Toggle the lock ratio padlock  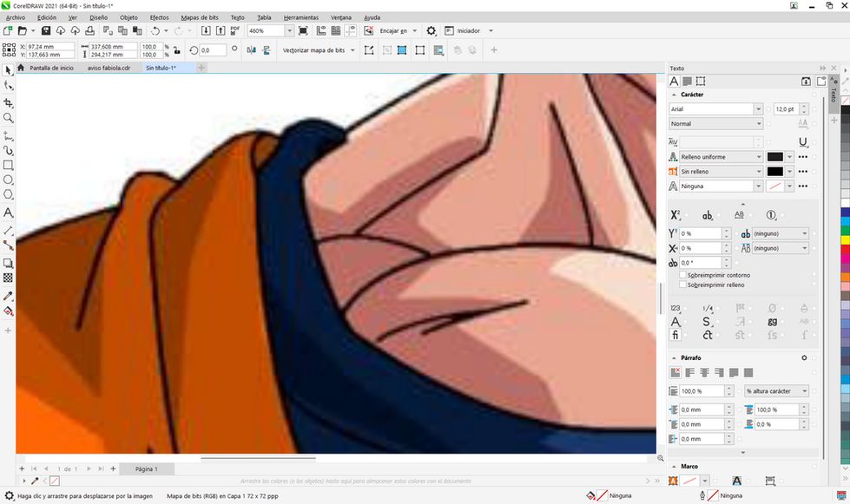177,50
